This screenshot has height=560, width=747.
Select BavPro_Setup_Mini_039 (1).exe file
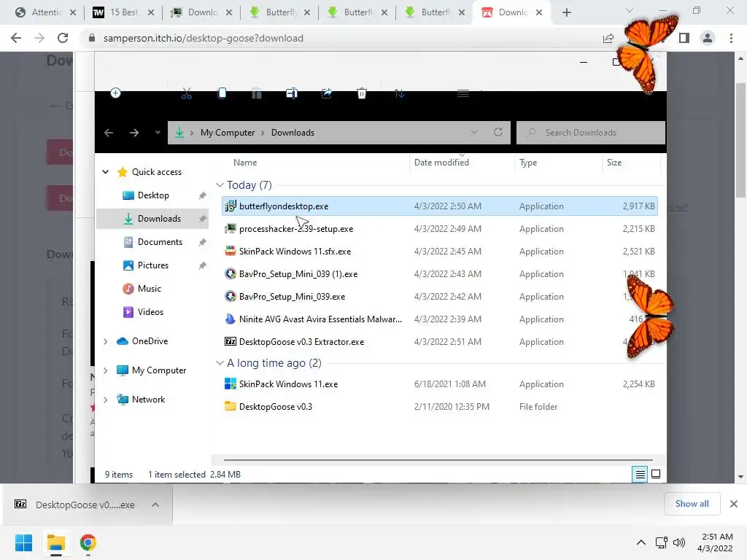439,274
